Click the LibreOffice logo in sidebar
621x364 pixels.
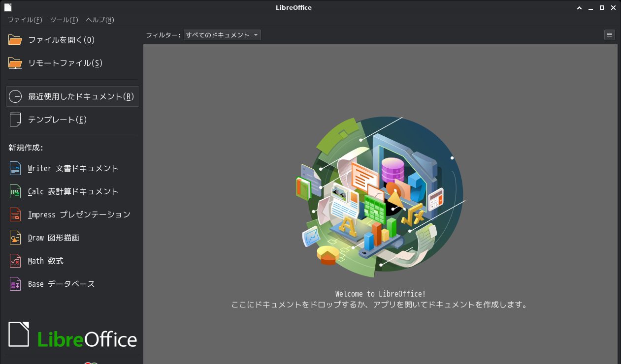point(73,335)
